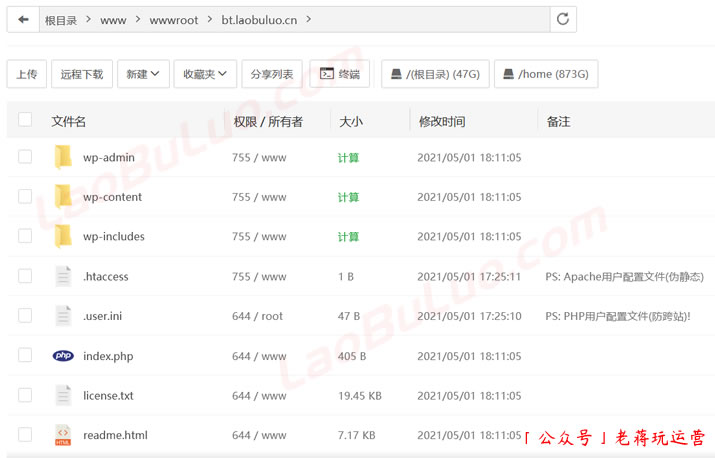
Task: Click the readme.html file name
Action: point(115,435)
